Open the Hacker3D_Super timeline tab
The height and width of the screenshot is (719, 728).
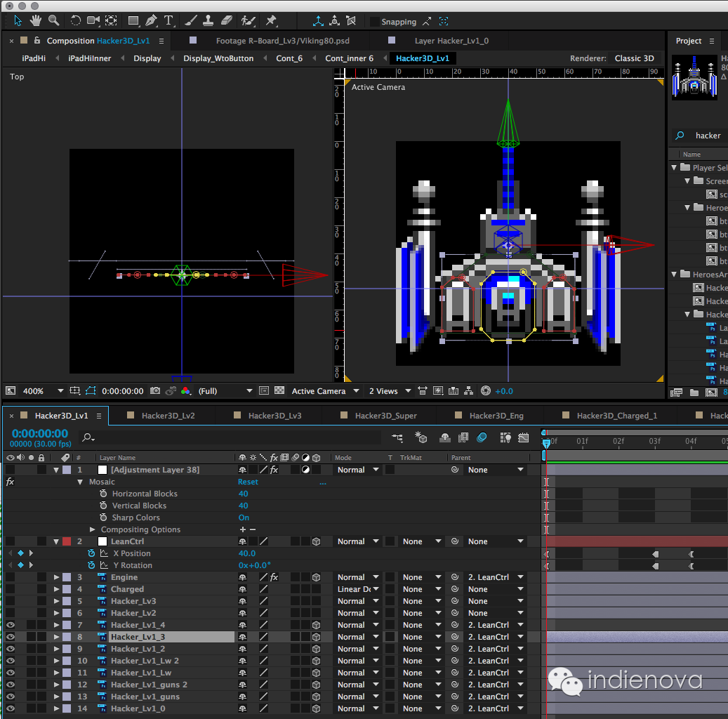click(x=385, y=416)
